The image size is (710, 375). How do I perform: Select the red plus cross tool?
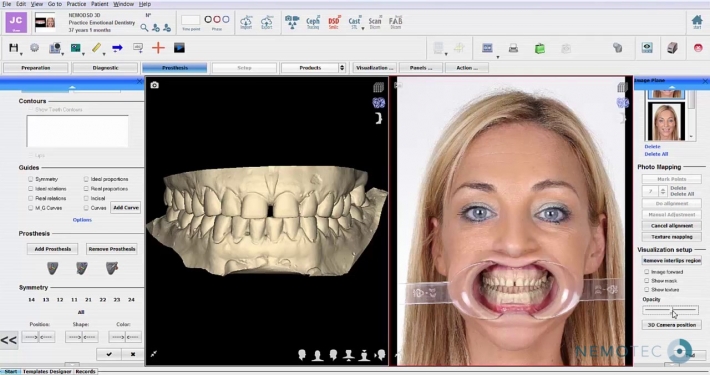158,48
